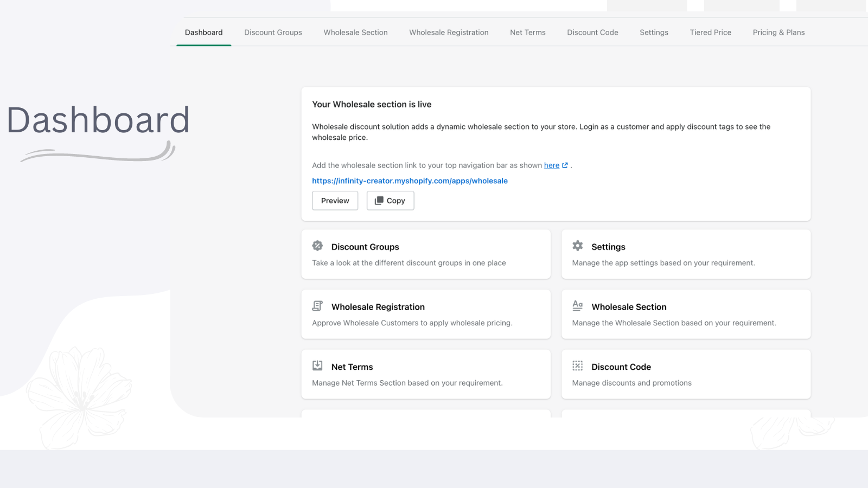Follow the 'here' navigation help link

click(x=551, y=165)
